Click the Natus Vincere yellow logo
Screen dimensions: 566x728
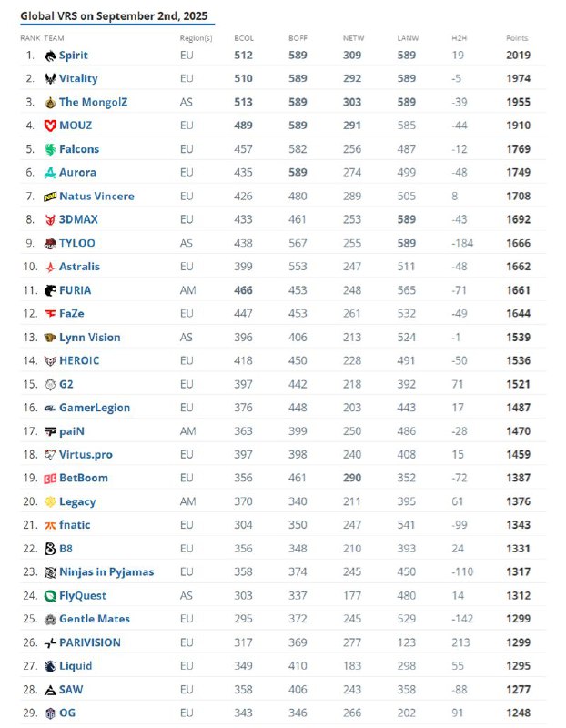(x=51, y=197)
